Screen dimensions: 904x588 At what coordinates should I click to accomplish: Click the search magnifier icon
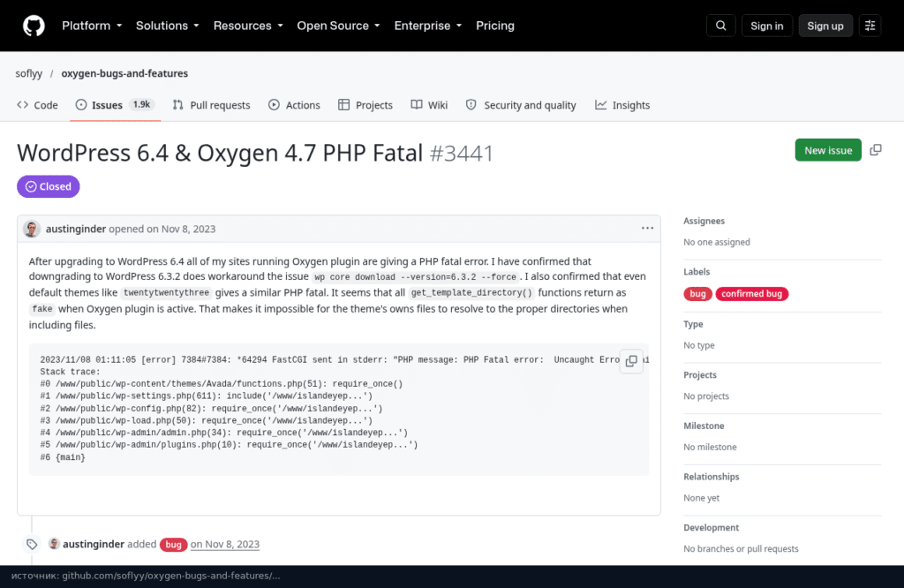point(720,26)
